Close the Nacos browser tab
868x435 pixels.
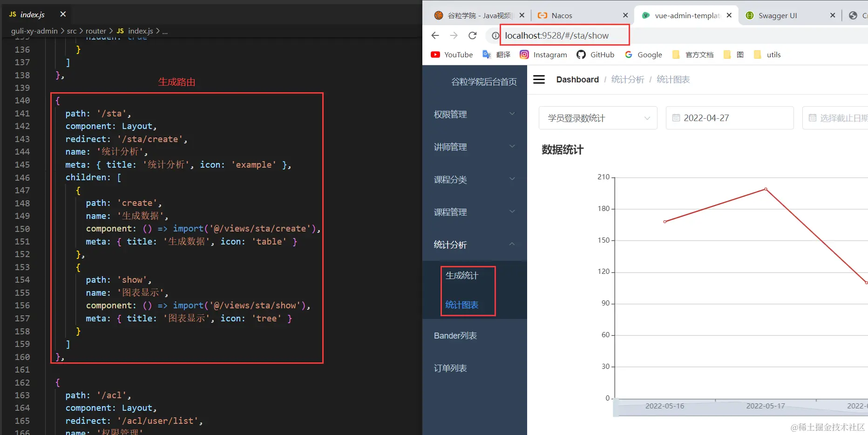(625, 15)
